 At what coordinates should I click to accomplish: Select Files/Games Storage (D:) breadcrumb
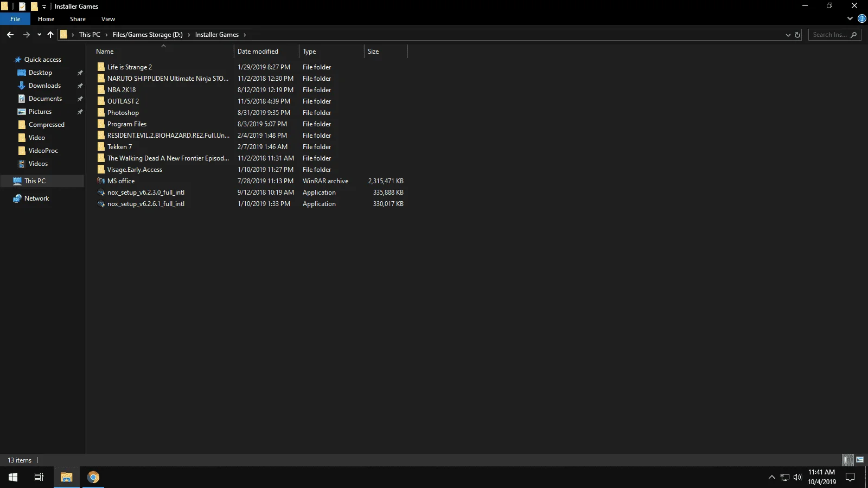148,35
